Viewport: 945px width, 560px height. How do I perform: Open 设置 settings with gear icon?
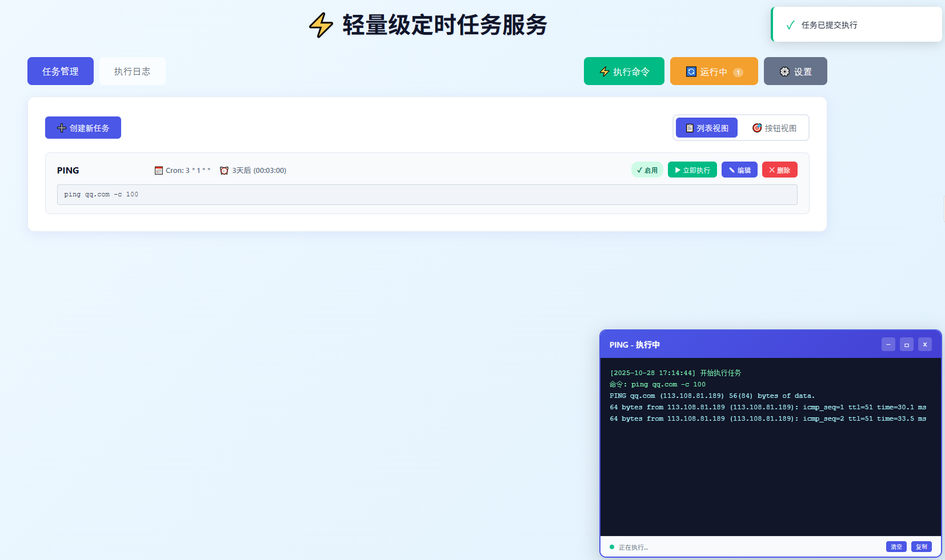795,71
